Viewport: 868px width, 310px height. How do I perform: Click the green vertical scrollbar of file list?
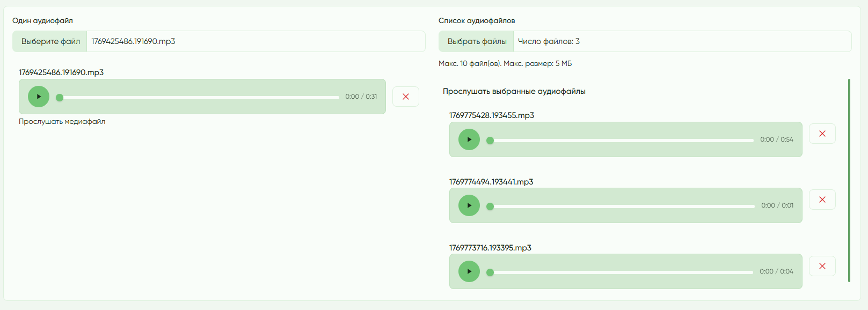[x=849, y=180]
